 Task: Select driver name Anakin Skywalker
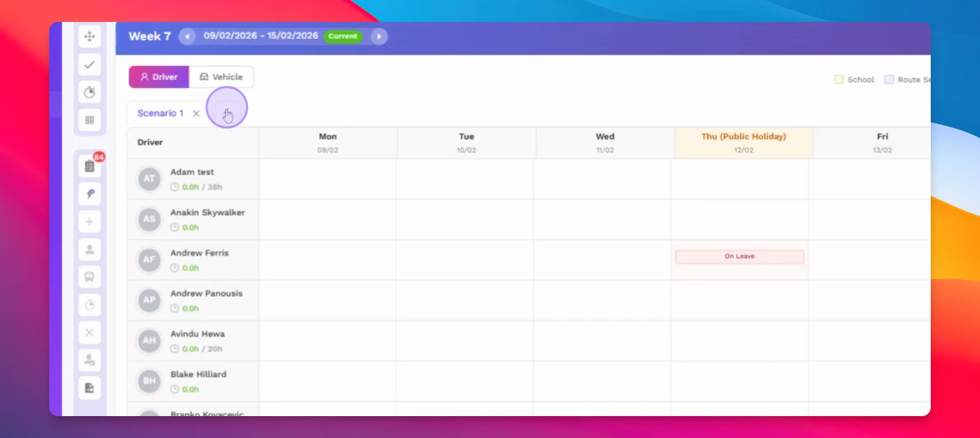208,212
